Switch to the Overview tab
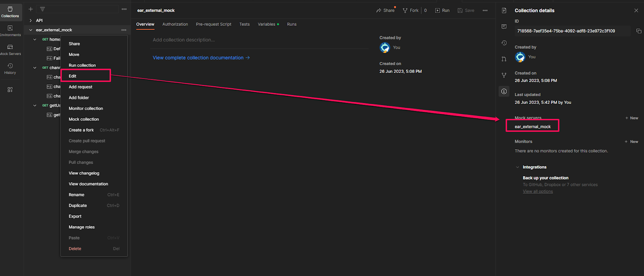The image size is (644, 276). click(x=145, y=24)
